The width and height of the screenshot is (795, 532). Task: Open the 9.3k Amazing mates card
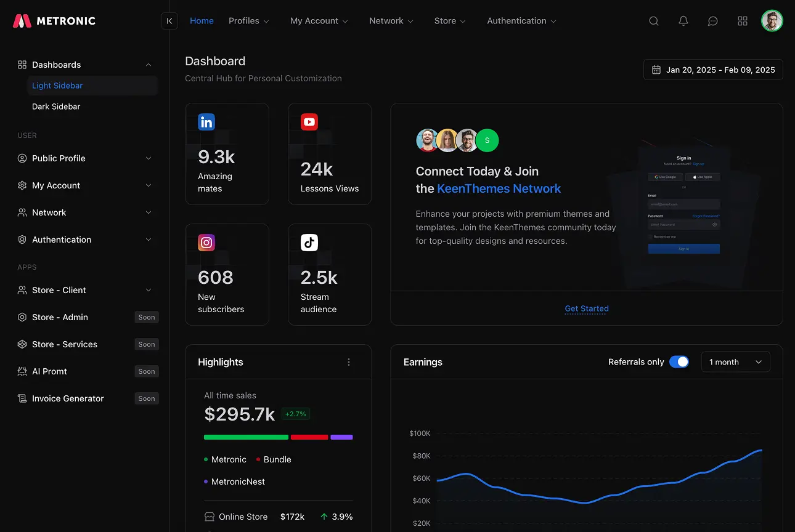click(227, 154)
